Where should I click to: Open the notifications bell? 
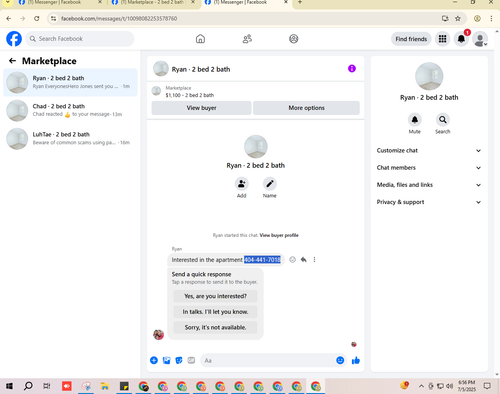(461, 39)
